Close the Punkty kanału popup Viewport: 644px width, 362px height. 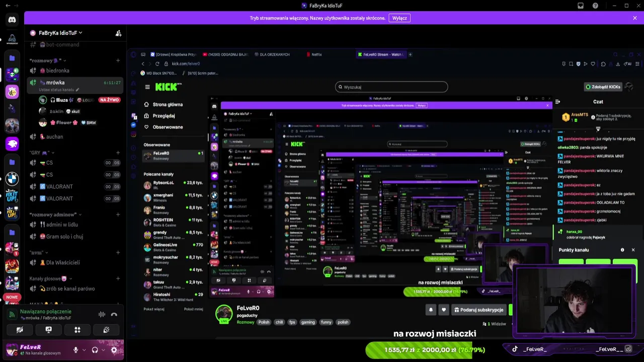[x=633, y=250]
